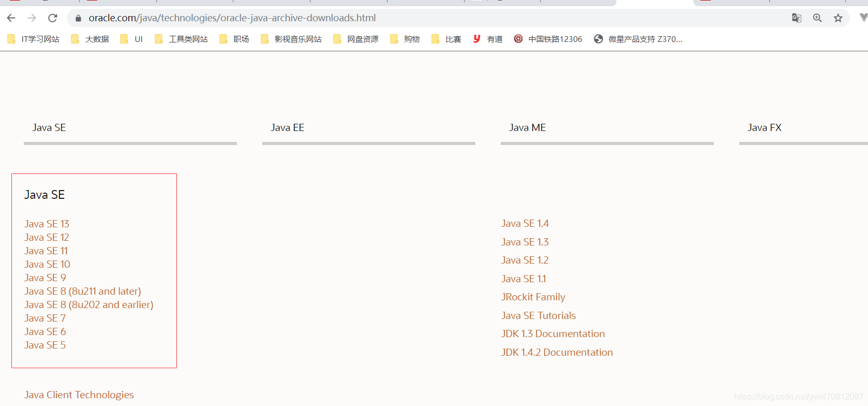
Task: Open the 微星产品支持 Z370 bookmark
Action: point(638,39)
